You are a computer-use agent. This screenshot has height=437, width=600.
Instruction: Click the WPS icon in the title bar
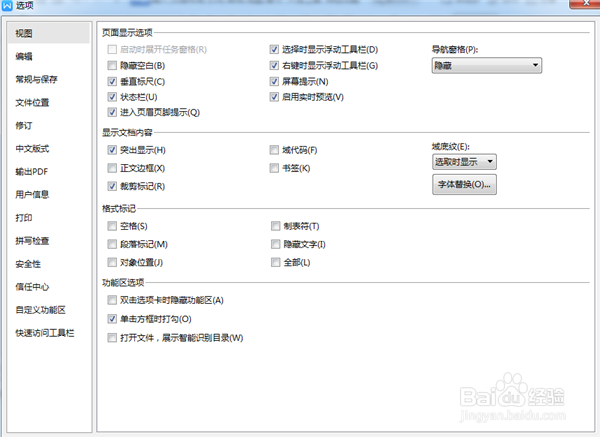pos(7,5)
